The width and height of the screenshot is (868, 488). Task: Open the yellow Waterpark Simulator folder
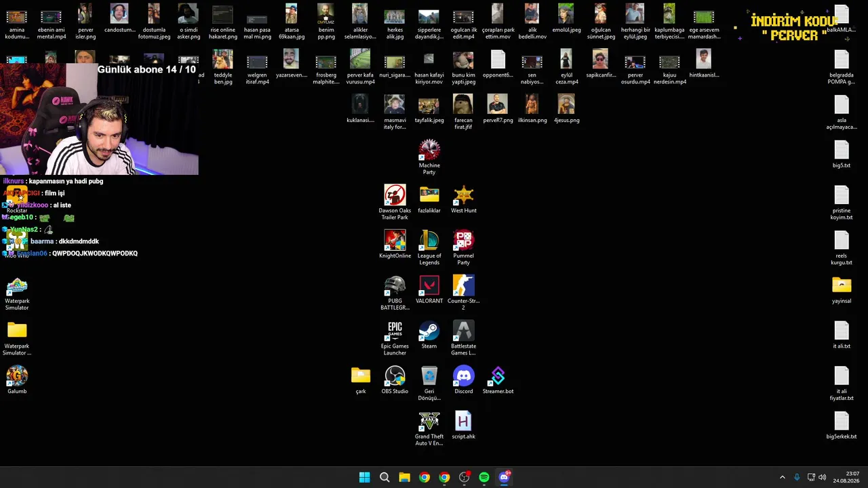(x=17, y=338)
